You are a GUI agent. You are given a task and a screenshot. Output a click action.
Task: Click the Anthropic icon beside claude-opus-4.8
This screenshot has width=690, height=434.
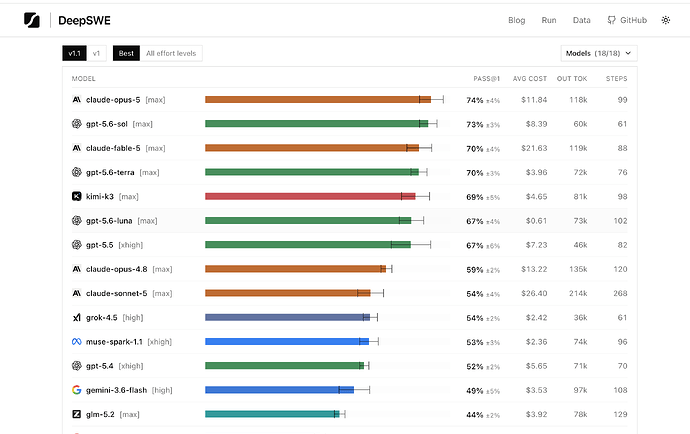77,269
